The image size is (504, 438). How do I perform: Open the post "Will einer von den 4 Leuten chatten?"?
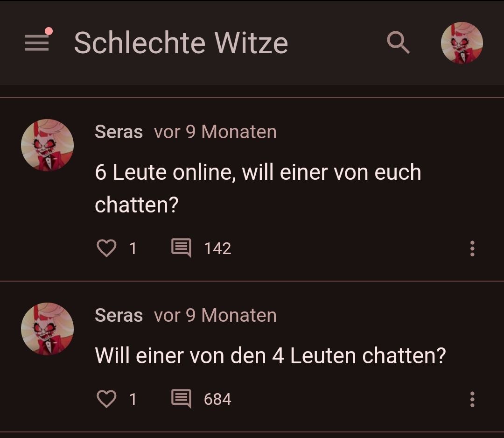click(x=270, y=356)
